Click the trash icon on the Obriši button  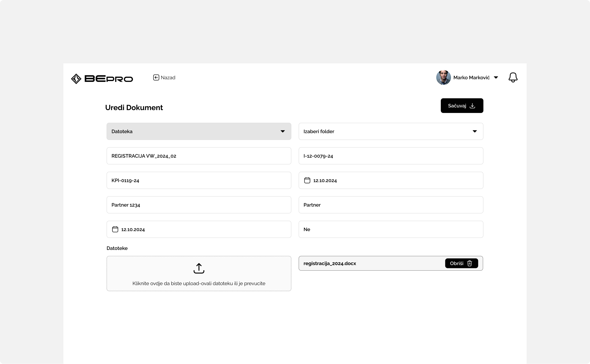[469, 263]
